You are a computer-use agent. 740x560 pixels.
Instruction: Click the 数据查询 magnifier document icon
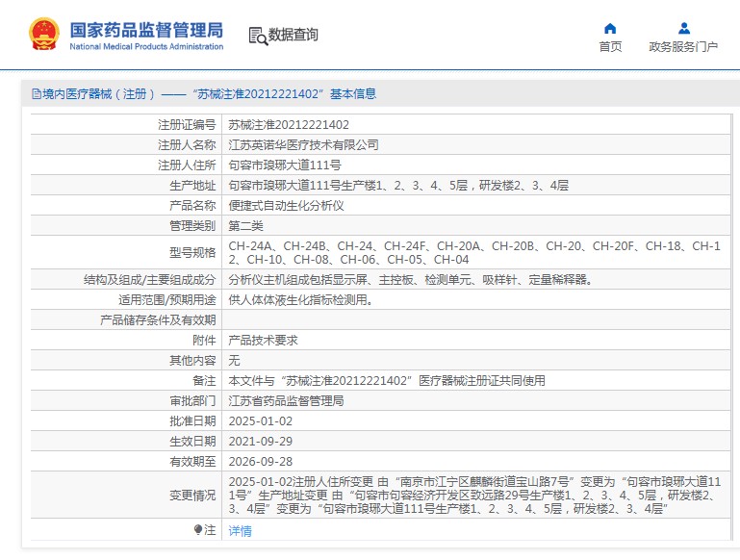click(257, 36)
